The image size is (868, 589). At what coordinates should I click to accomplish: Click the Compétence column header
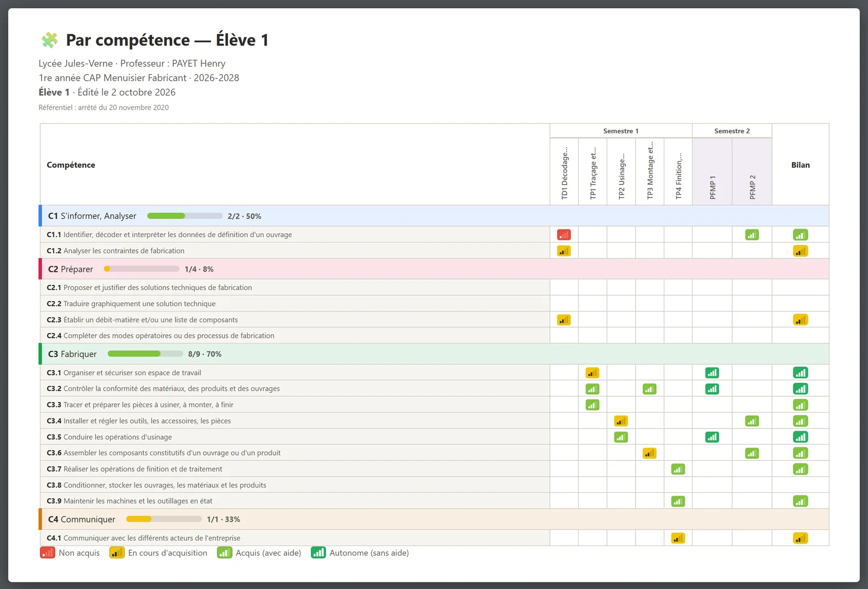tap(295, 165)
